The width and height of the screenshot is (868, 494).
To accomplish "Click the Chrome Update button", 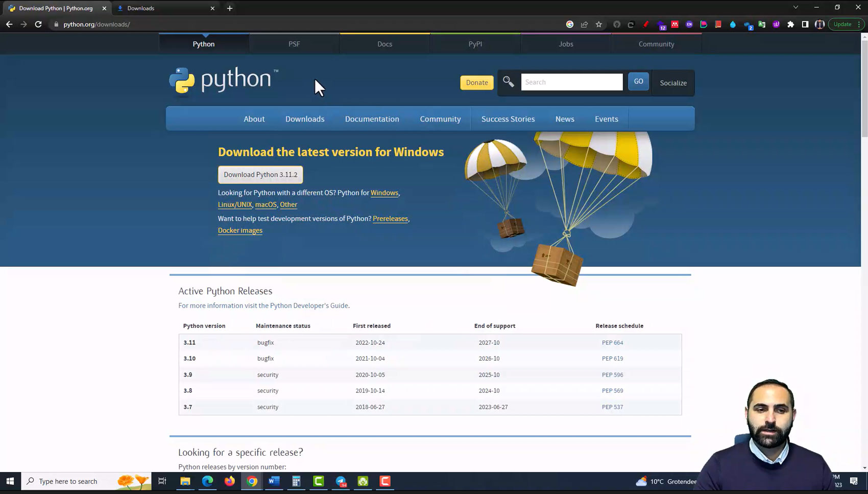I will click(x=846, y=24).
